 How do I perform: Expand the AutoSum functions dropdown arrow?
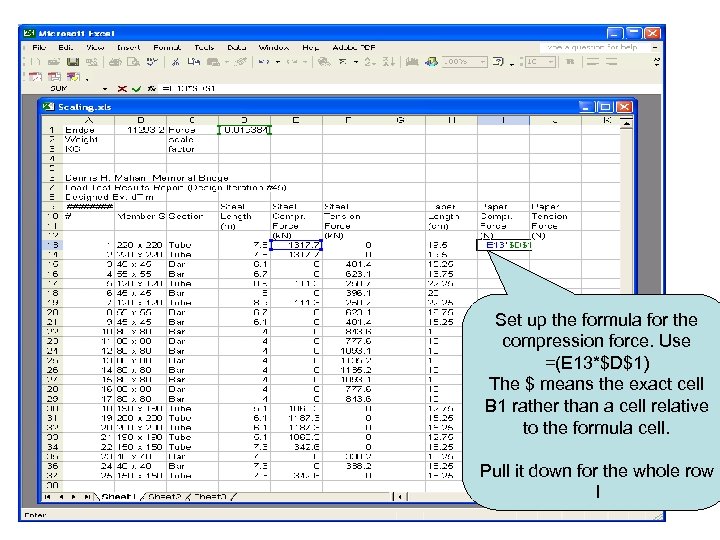(x=355, y=62)
